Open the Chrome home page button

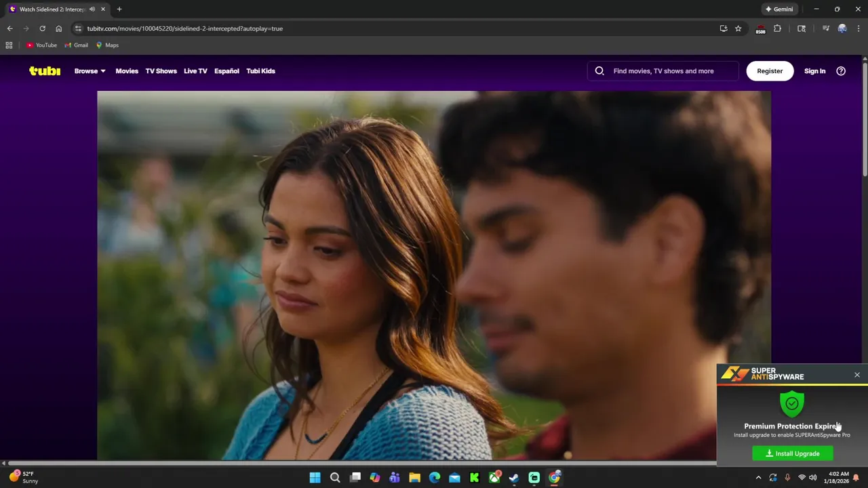coord(58,28)
